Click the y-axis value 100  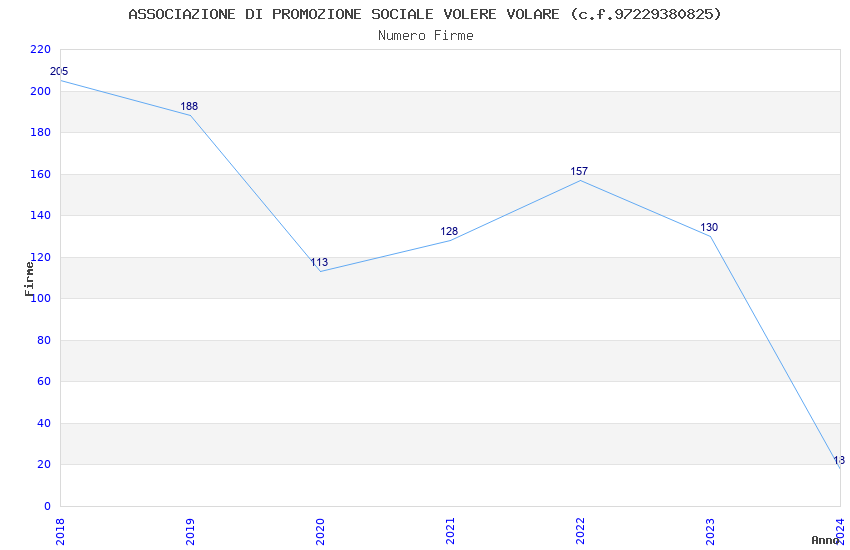[x=41, y=299]
